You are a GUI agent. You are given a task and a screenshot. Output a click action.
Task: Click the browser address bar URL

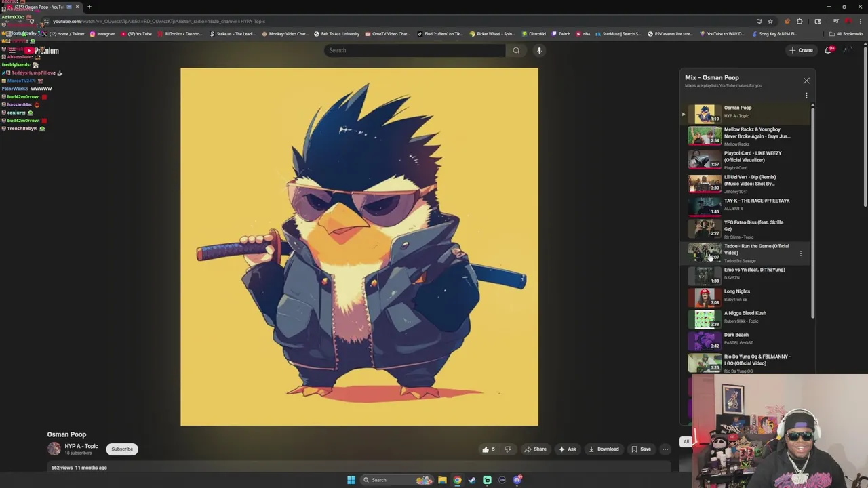click(159, 21)
